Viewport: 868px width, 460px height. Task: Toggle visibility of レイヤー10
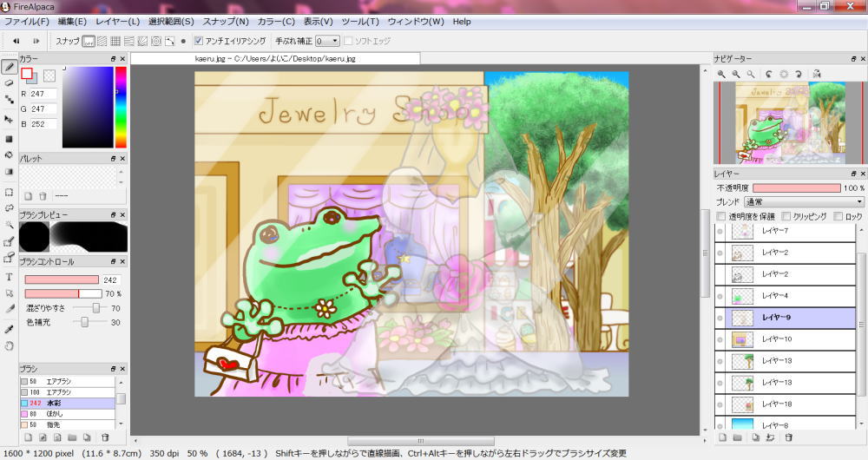pos(720,339)
